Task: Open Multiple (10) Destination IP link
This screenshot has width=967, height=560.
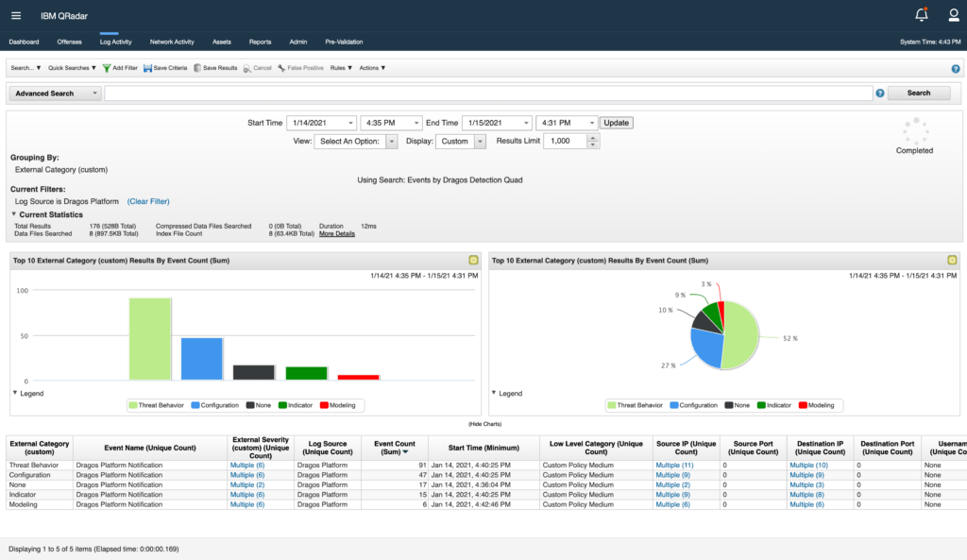Action: click(808, 466)
